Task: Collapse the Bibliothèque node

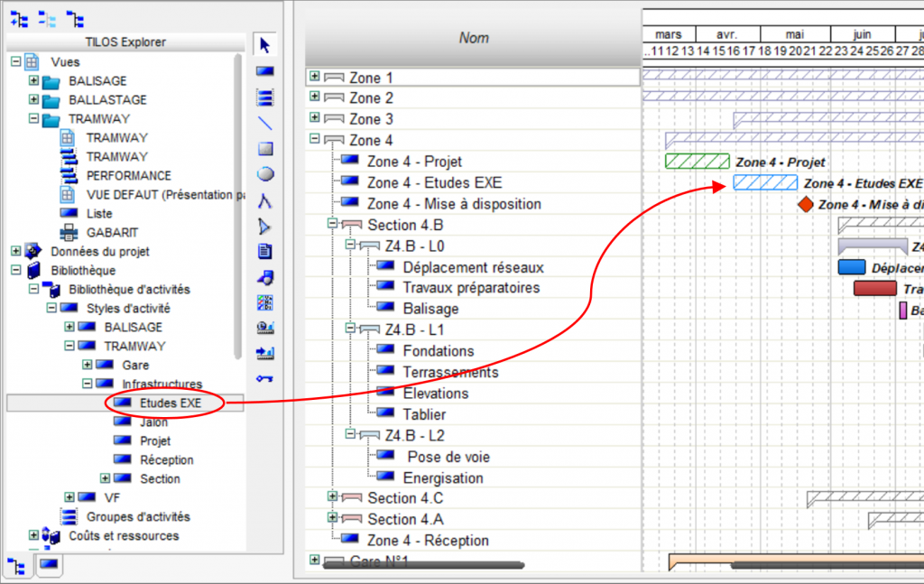Action: point(16,270)
